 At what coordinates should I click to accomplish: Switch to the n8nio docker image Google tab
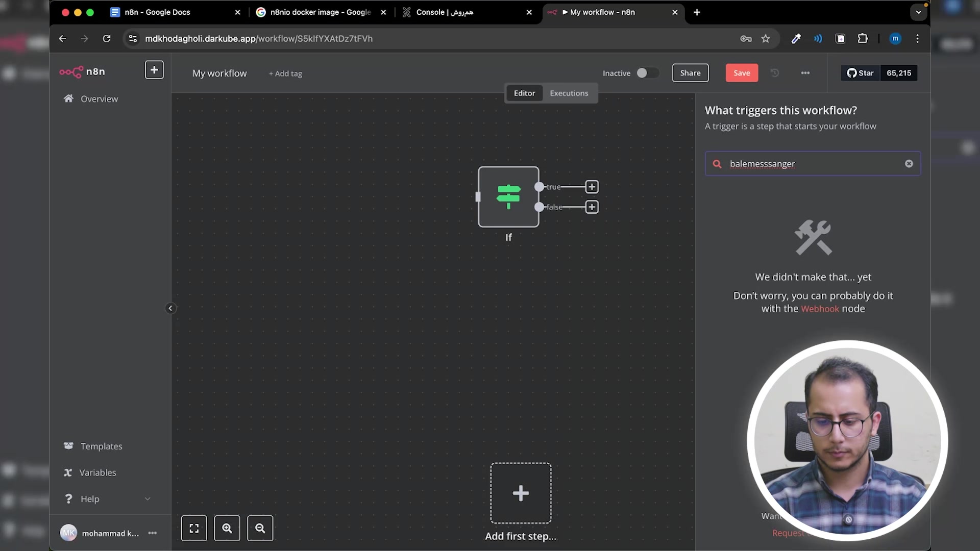coord(321,12)
